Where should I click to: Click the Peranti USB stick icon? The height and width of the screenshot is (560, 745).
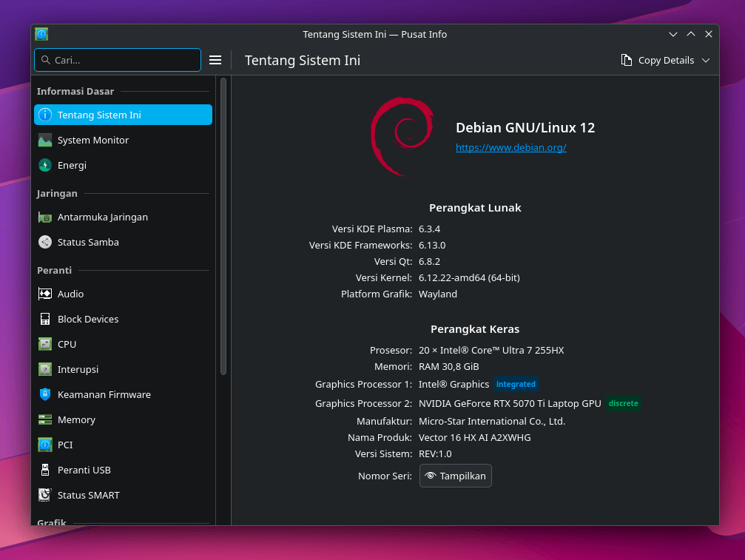click(44, 470)
